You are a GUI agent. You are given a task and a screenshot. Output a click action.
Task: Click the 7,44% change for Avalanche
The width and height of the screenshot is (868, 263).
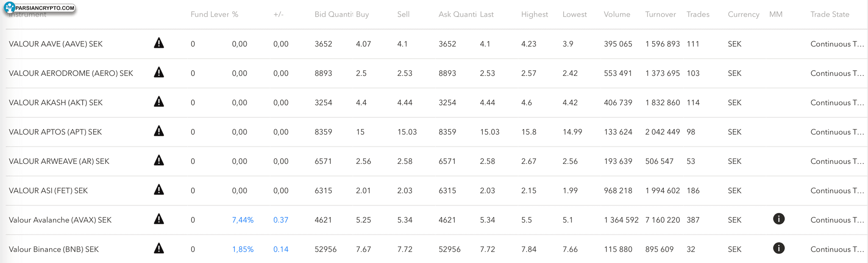(x=242, y=220)
